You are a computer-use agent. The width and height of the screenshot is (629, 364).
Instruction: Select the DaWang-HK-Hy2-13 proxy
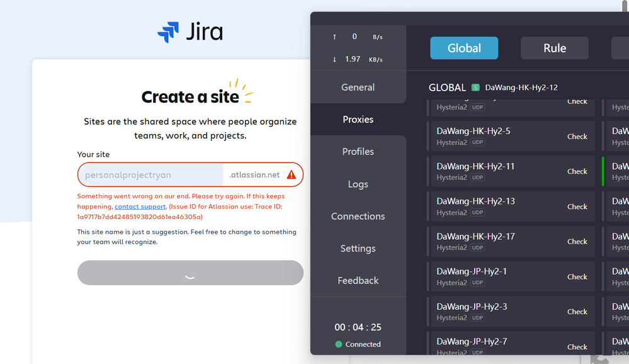(x=511, y=207)
